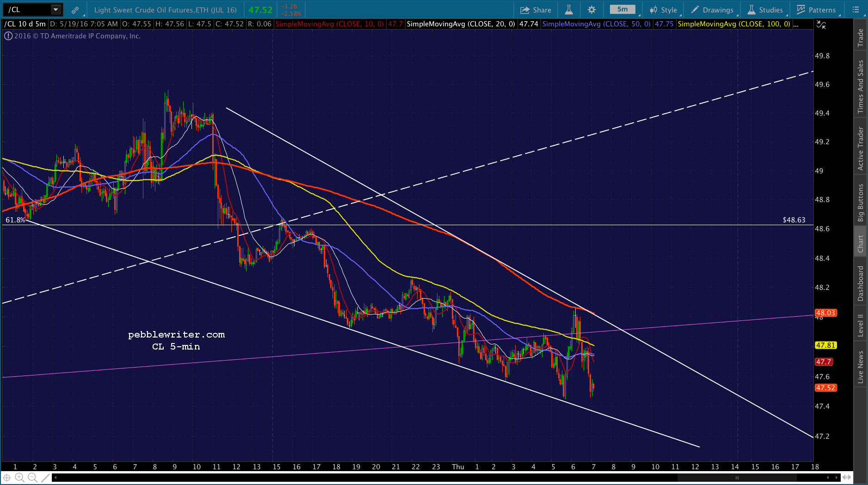The image size is (868, 485).
Task: Click the zoom in magnifier icon
Action: coord(19,478)
